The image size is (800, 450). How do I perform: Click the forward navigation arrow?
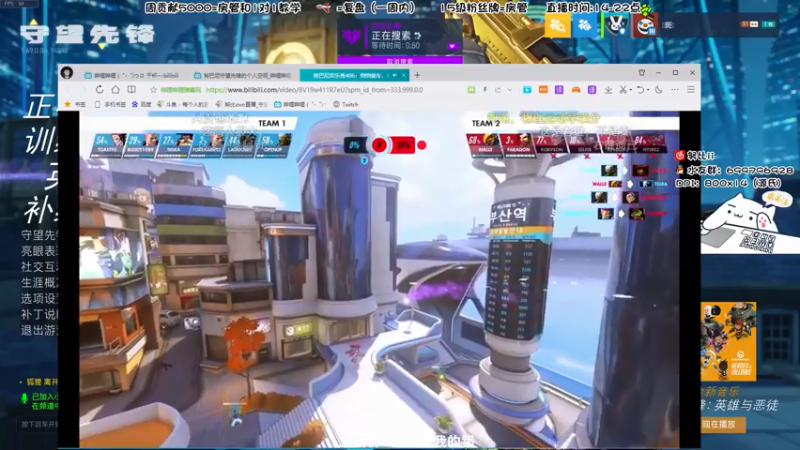click(84, 90)
